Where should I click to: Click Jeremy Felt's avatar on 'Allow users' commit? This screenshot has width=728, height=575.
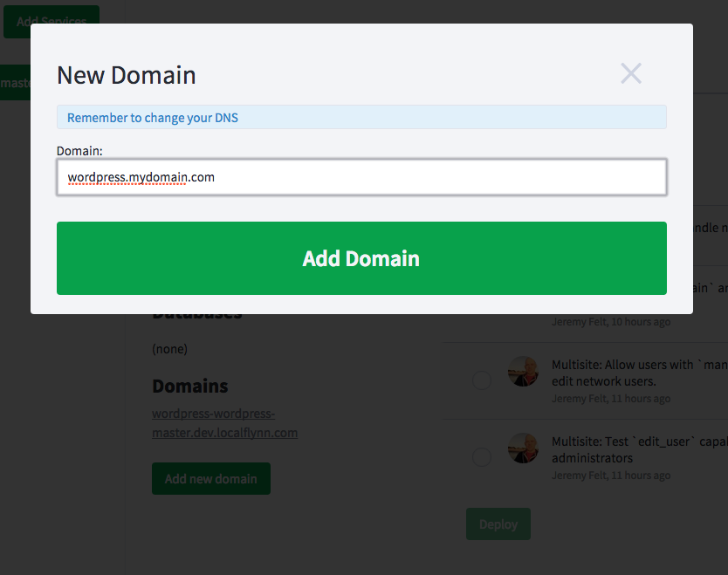524,372
